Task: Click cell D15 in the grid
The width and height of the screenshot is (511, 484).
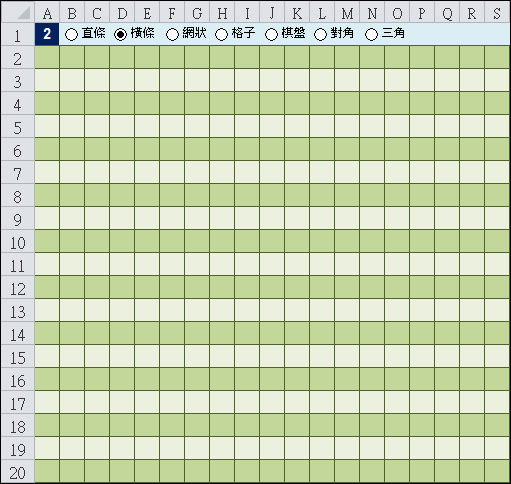Action: pyautogui.click(x=122, y=356)
